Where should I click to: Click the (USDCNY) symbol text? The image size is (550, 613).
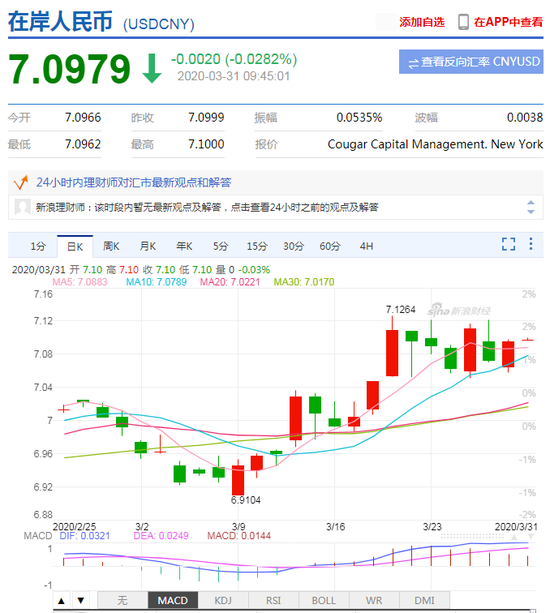coord(159,24)
